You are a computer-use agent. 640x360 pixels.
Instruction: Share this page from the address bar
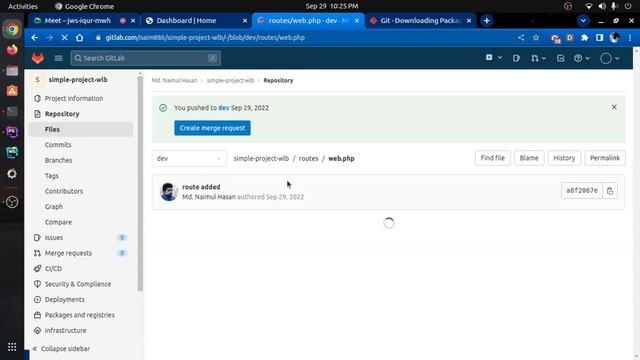tap(521, 38)
